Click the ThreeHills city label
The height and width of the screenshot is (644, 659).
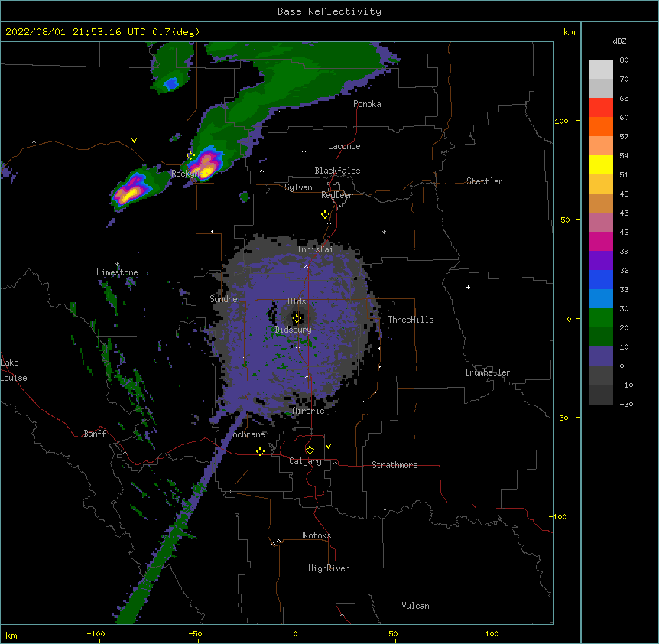pos(411,320)
